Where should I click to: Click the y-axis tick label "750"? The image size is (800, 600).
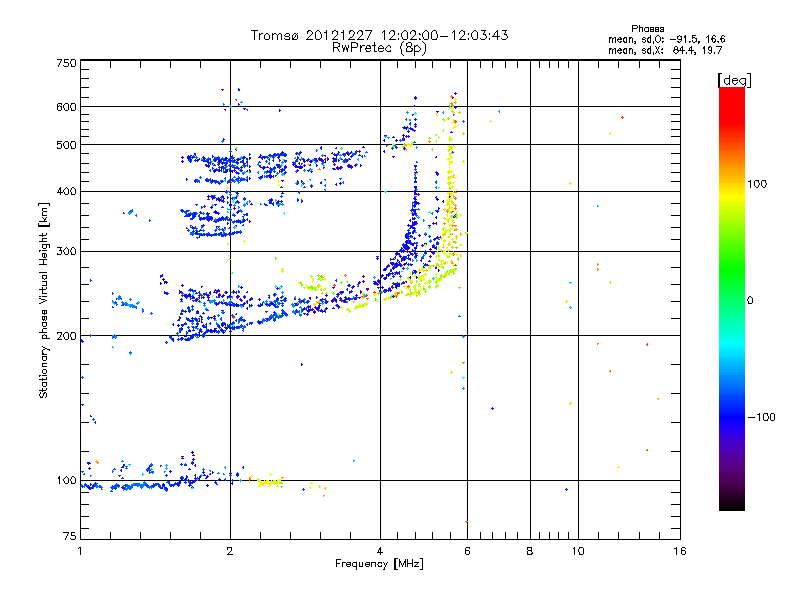[x=66, y=63]
